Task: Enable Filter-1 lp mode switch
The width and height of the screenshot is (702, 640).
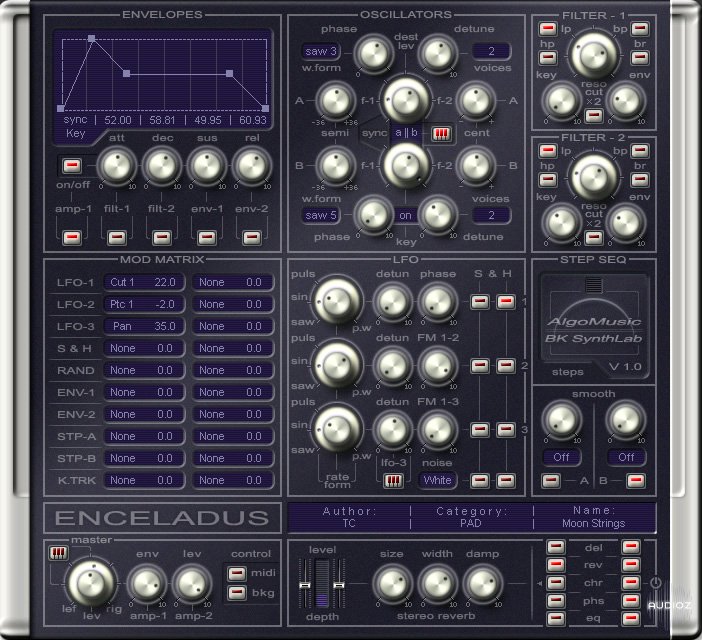Action: point(548,29)
